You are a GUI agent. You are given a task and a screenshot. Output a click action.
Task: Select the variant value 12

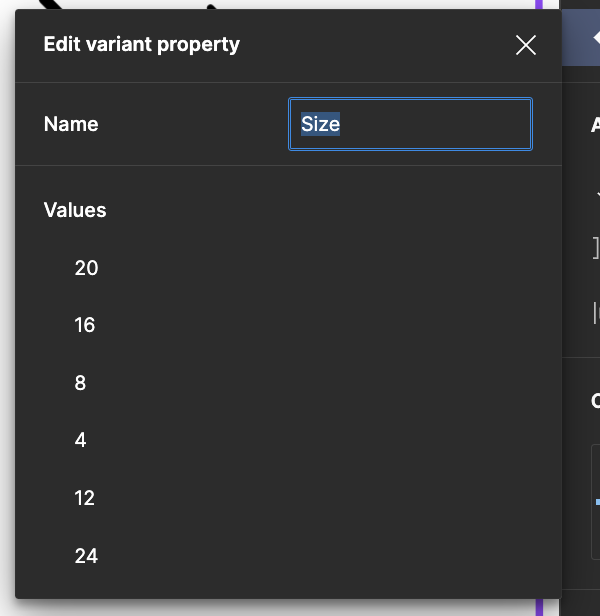coord(84,498)
